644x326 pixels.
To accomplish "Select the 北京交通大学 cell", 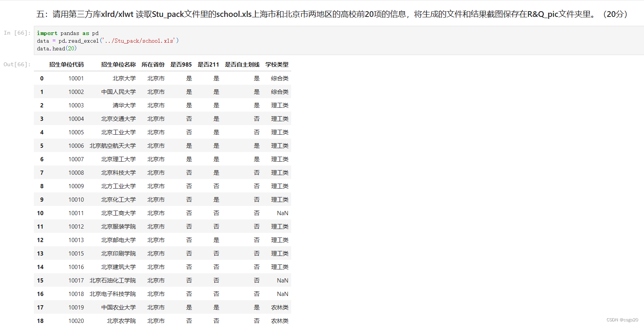I will 118,119.
